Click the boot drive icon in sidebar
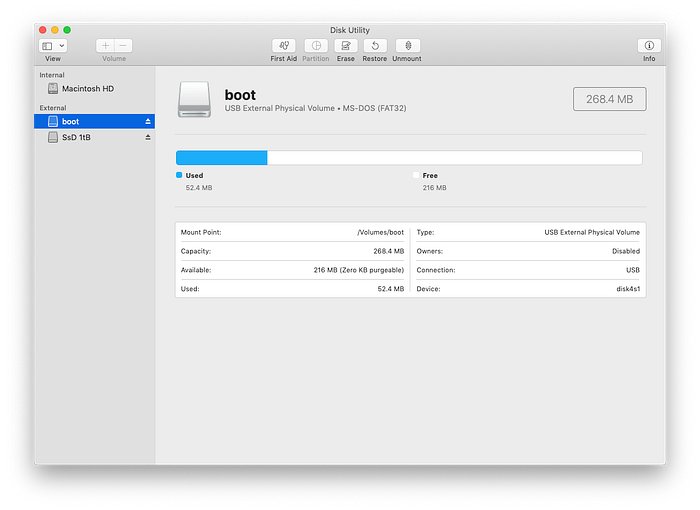This screenshot has width=700, height=510. pyautogui.click(x=53, y=121)
